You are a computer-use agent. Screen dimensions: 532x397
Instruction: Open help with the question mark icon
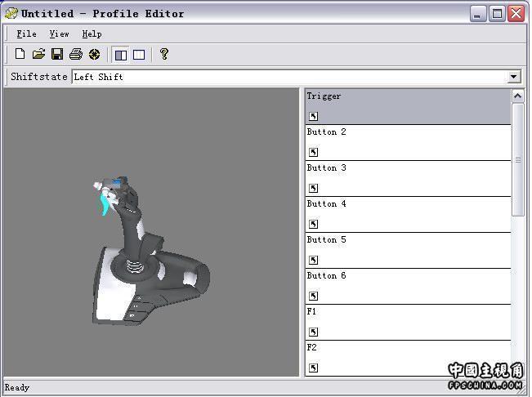(164, 54)
